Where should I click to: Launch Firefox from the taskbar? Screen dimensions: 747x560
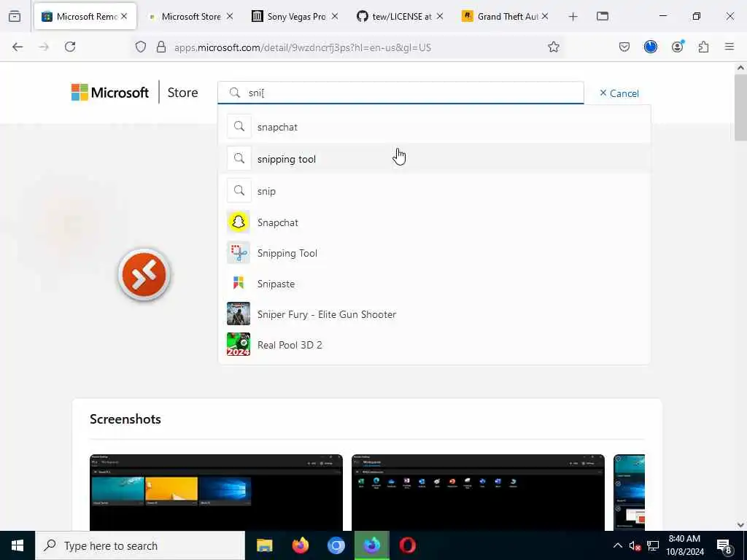300,545
